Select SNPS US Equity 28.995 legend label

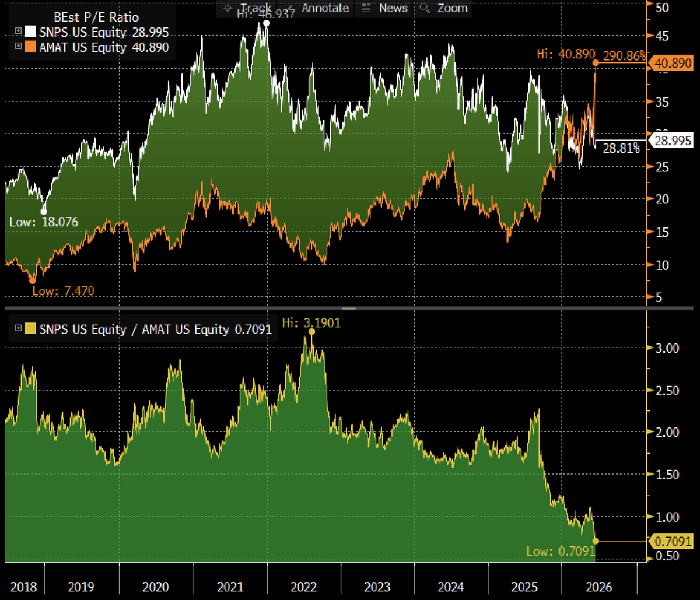[103, 31]
